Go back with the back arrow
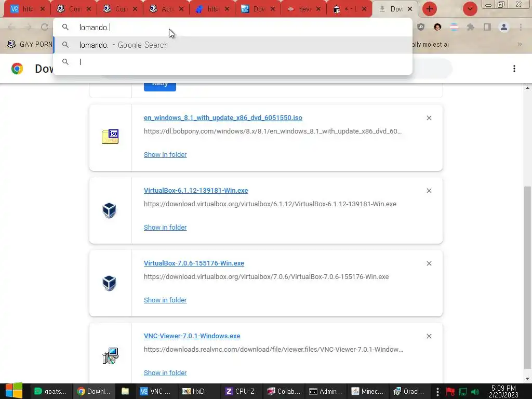The image size is (532, 399). pos(11,27)
